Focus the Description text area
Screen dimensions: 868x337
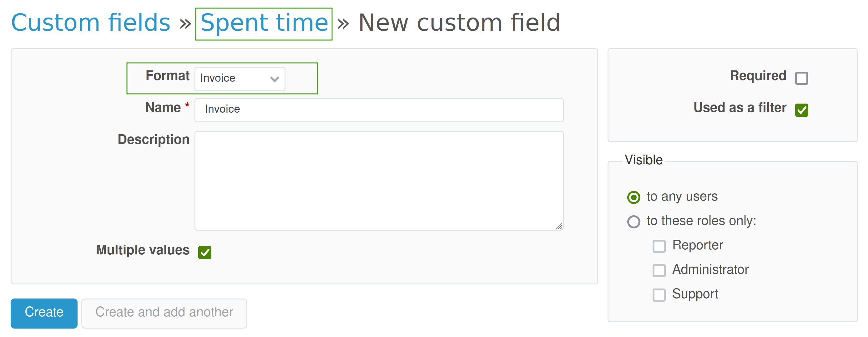pos(379,181)
